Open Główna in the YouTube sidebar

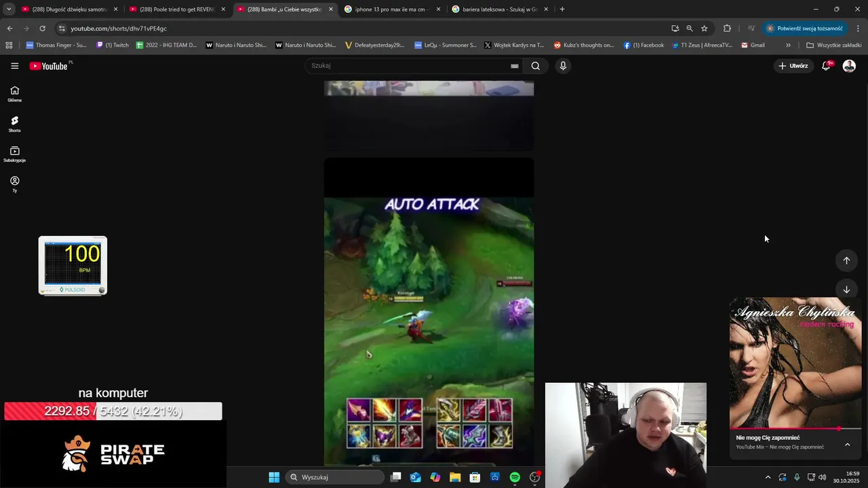pos(14,94)
